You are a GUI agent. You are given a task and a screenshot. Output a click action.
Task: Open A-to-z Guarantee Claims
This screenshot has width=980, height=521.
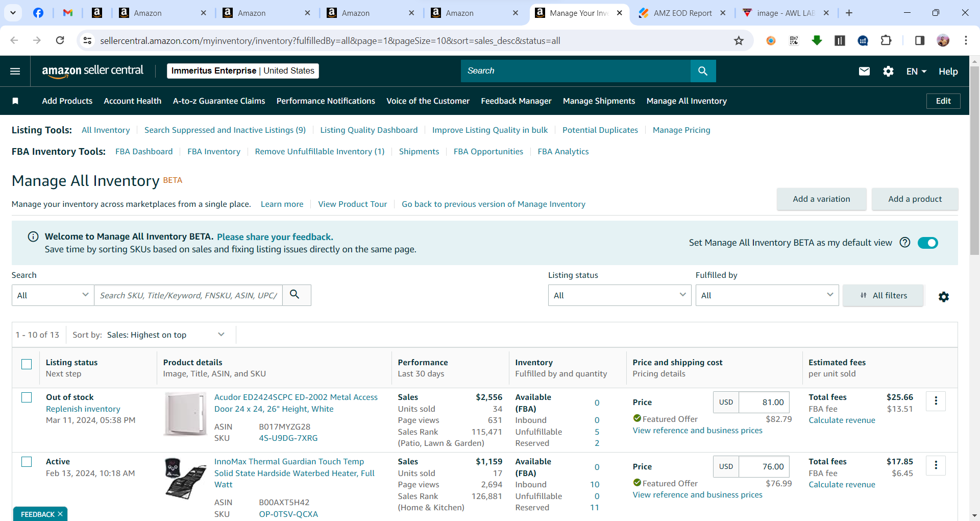[219, 101]
